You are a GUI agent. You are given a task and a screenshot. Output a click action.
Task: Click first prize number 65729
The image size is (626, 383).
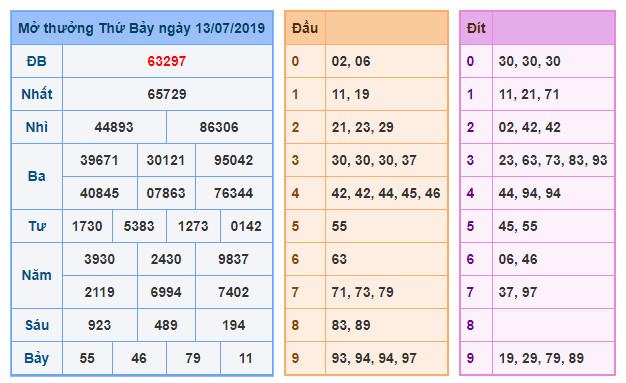pos(166,94)
